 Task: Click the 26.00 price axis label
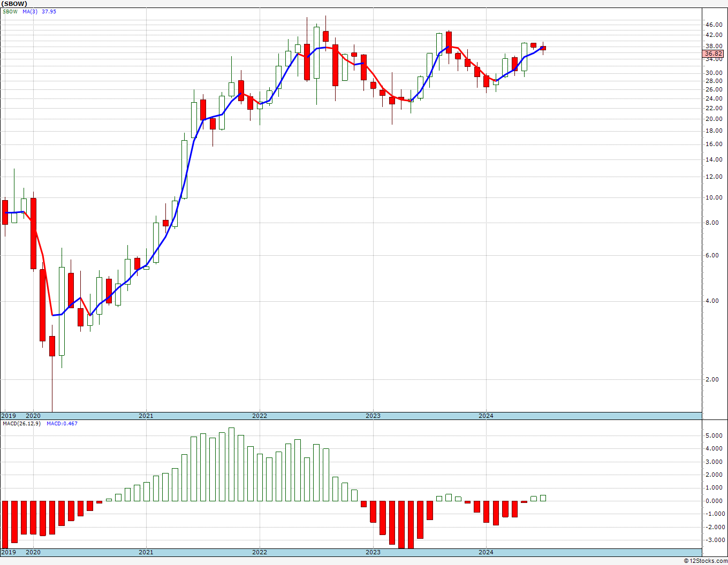pos(714,89)
